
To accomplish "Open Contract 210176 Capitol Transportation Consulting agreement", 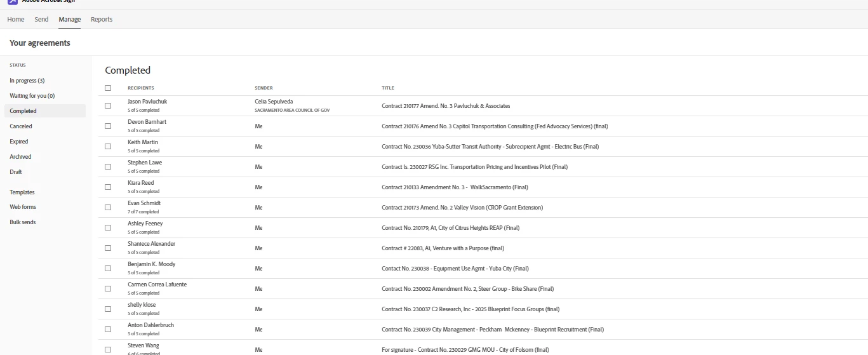I will (x=495, y=126).
